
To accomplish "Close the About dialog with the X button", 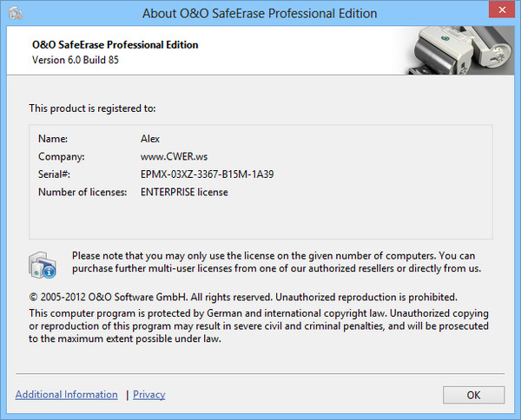I will click(x=497, y=12).
